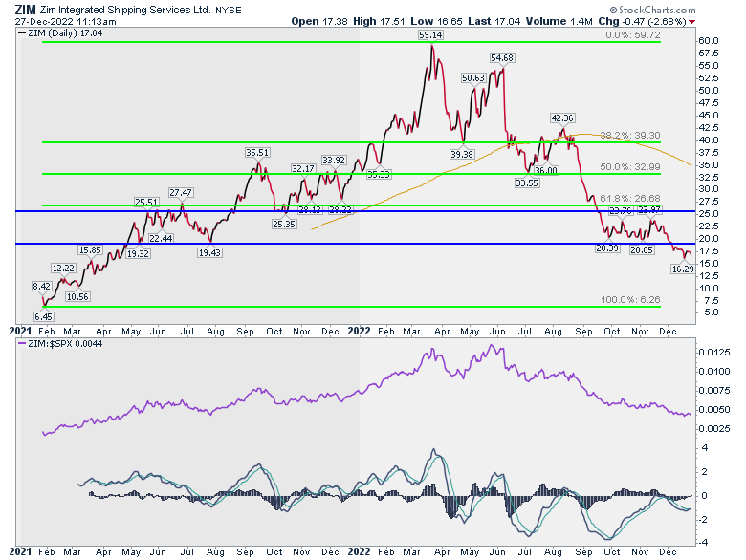Click the 15.85 price label
The height and width of the screenshot is (560, 746).
click(90, 250)
